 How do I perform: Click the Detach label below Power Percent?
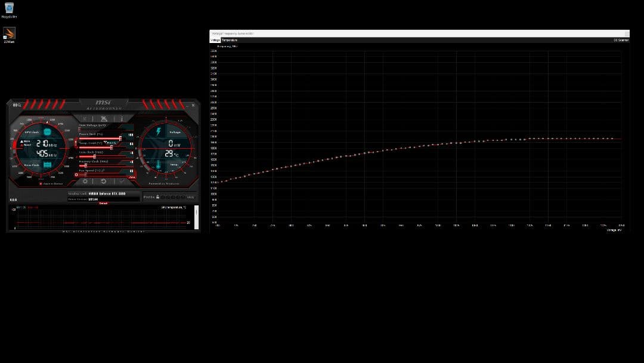(103, 203)
